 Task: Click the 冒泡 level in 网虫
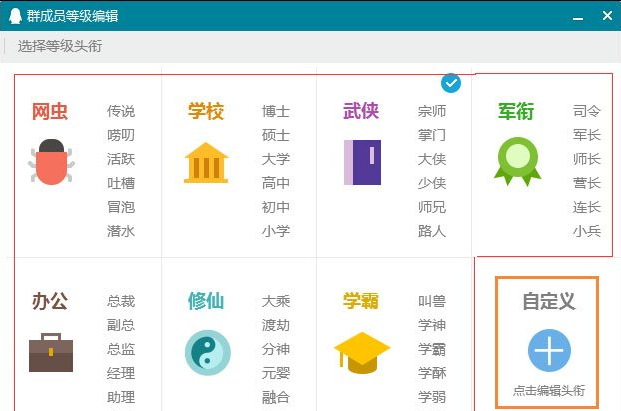[x=121, y=207]
